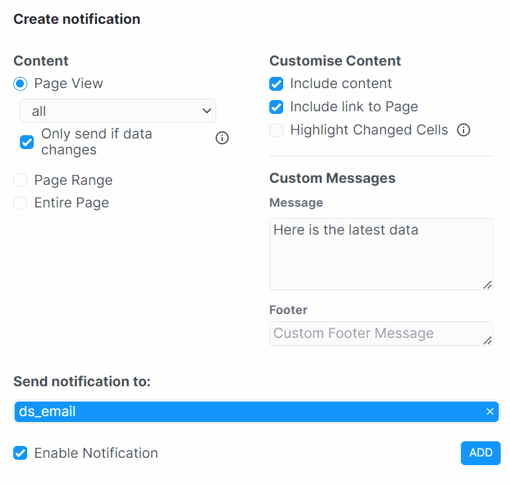The height and width of the screenshot is (485, 510).
Task: Choose the Entire Page radio option
Action: coord(20,203)
